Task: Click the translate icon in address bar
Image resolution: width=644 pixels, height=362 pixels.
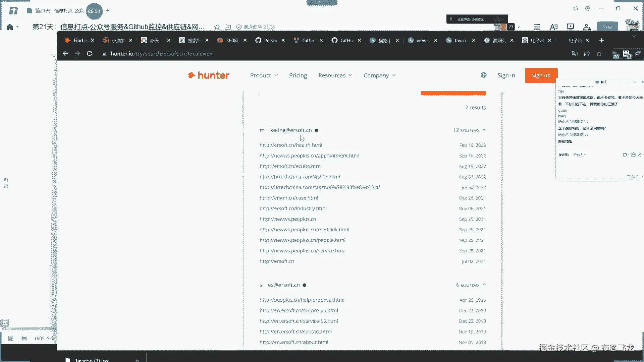Action: click(x=575, y=54)
